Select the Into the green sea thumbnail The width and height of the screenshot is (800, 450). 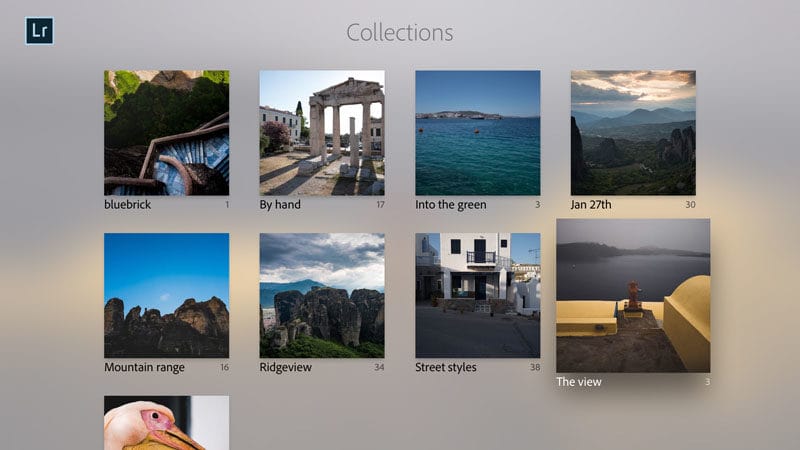477,132
